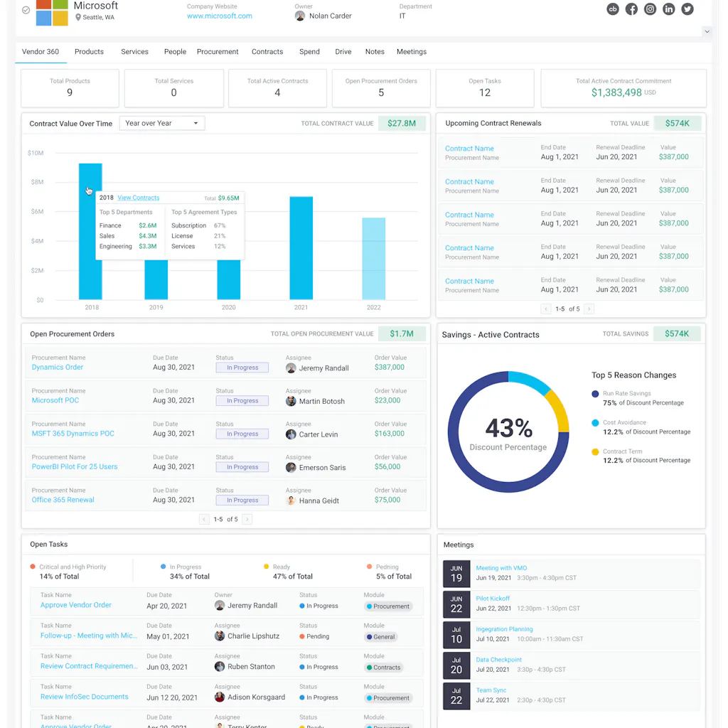This screenshot has width=728, height=728.
Task: Go to next page of contract renewals
Action: coord(589,309)
